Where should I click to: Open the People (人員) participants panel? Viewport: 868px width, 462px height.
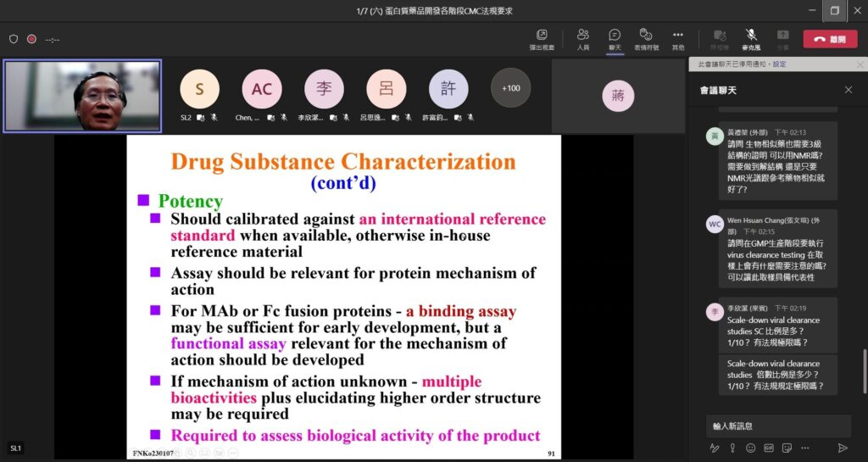(x=583, y=38)
